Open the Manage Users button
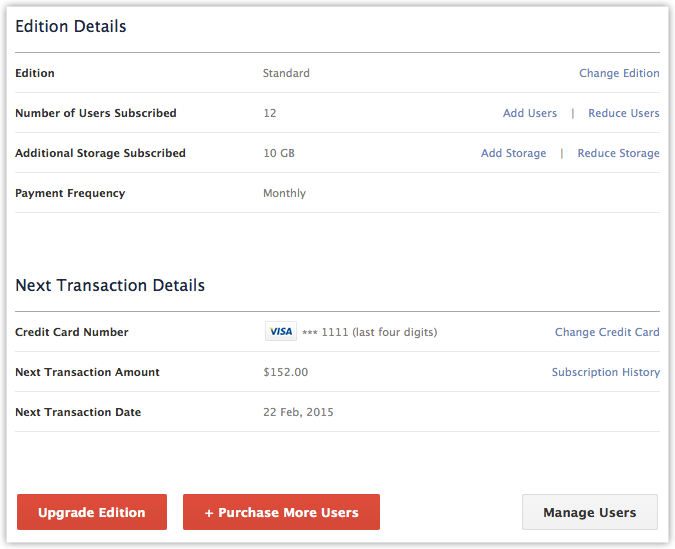The width and height of the screenshot is (675, 549). 589,512
